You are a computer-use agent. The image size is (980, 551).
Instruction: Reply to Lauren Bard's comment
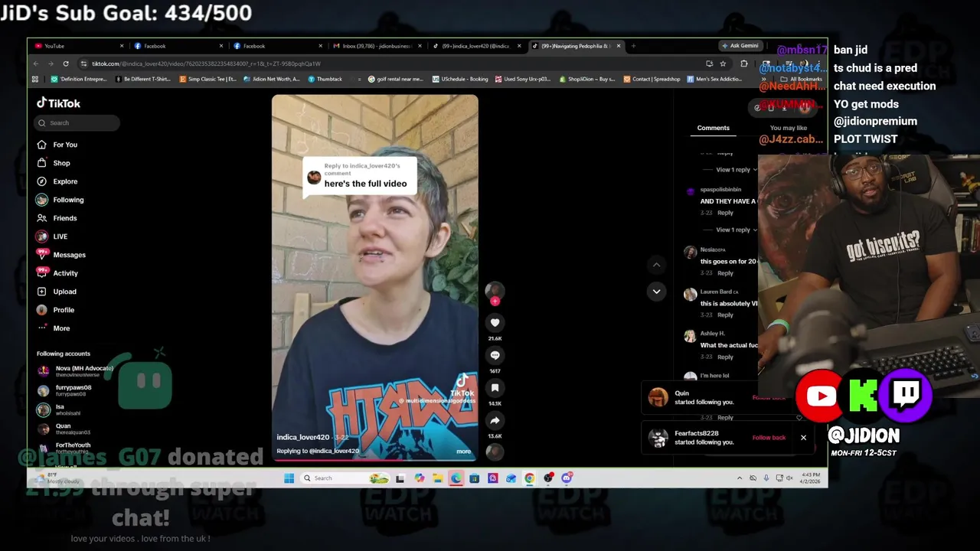(x=725, y=315)
